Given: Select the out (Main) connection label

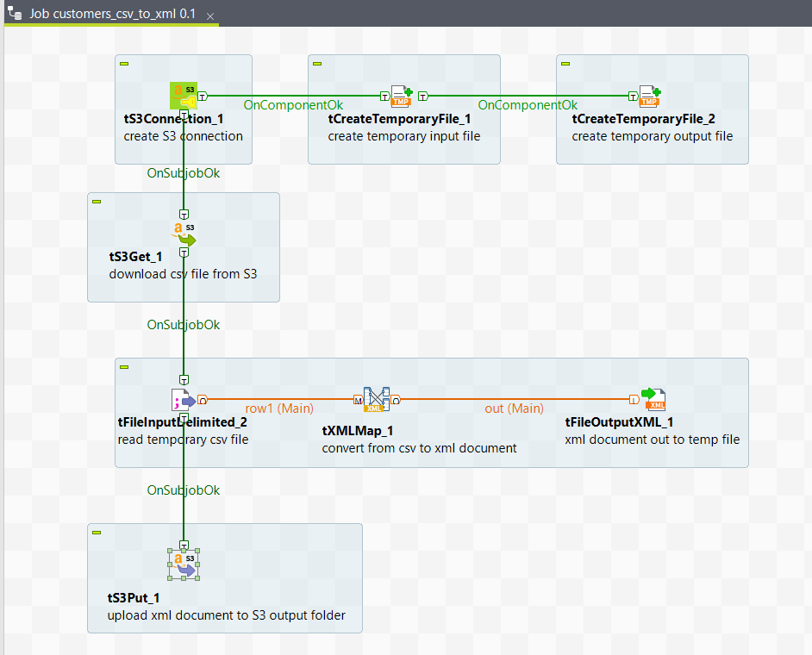Looking at the screenshot, I should (514, 409).
